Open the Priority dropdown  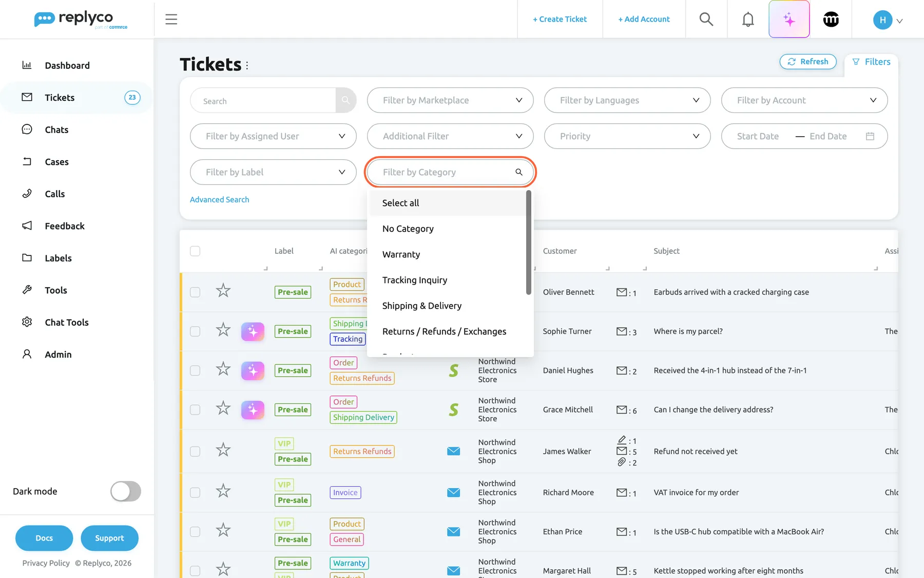[x=627, y=136]
